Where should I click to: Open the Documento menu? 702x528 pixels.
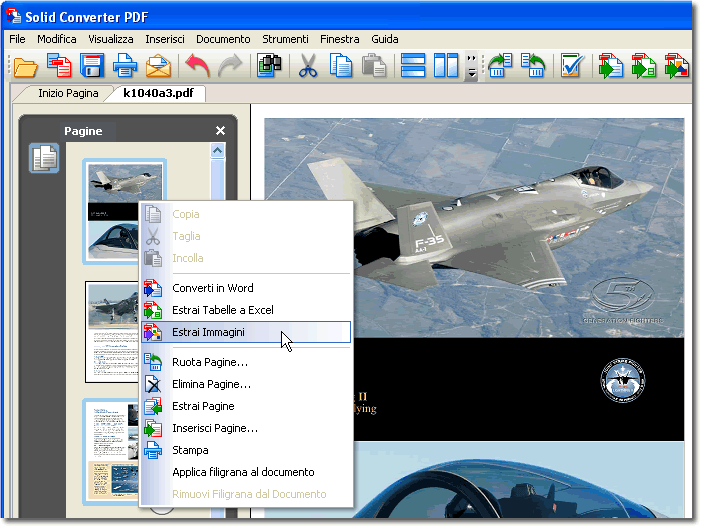(x=223, y=39)
